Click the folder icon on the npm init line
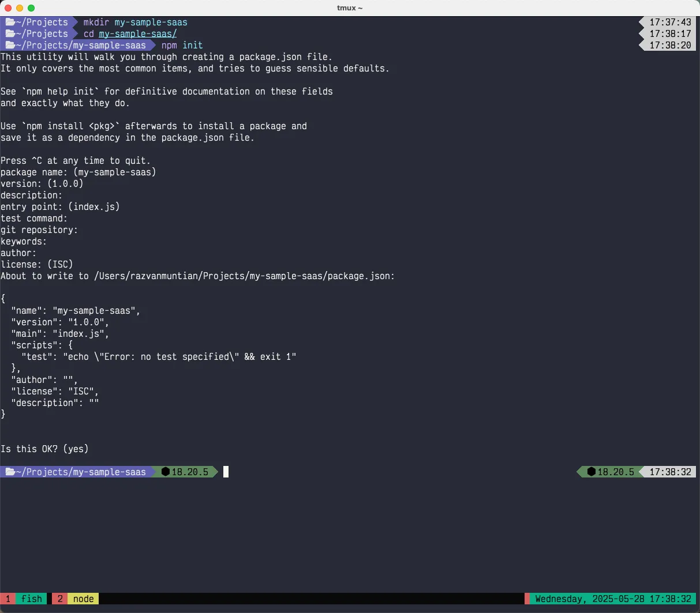The height and width of the screenshot is (613, 700). pyautogui.click(x=10, y=46)
